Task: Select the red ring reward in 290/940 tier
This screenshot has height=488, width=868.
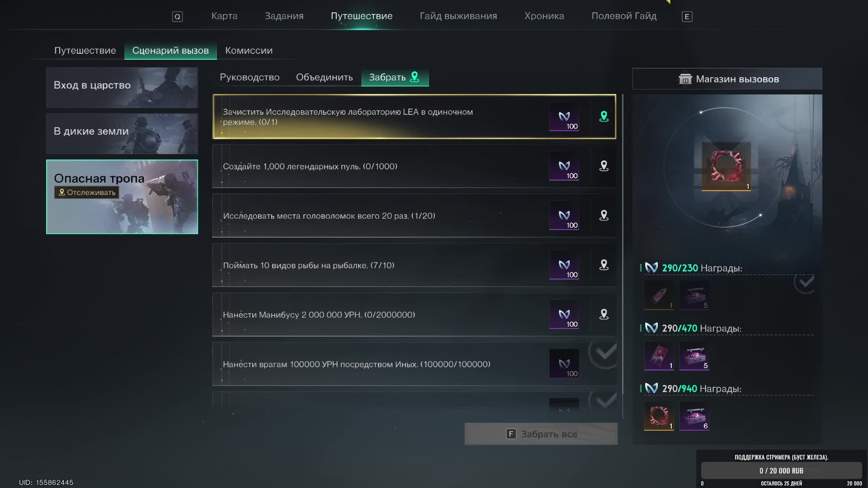Action: (659, 416)
